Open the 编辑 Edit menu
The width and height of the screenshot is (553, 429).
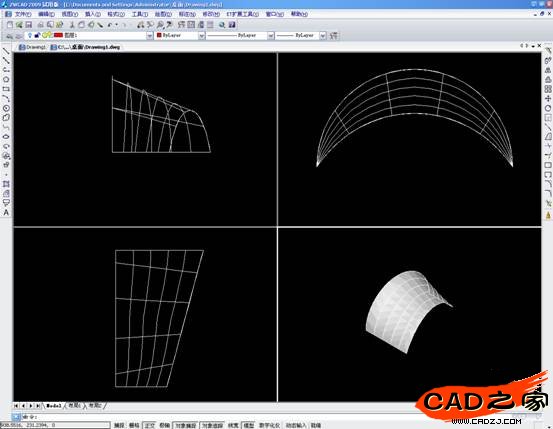(47, 14)
